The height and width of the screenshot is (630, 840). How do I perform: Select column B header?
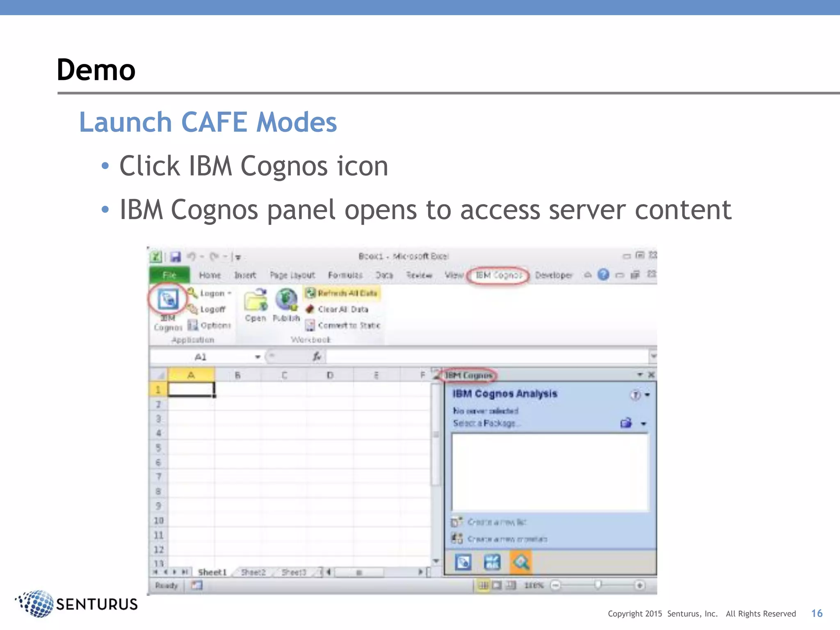[237, 375]
